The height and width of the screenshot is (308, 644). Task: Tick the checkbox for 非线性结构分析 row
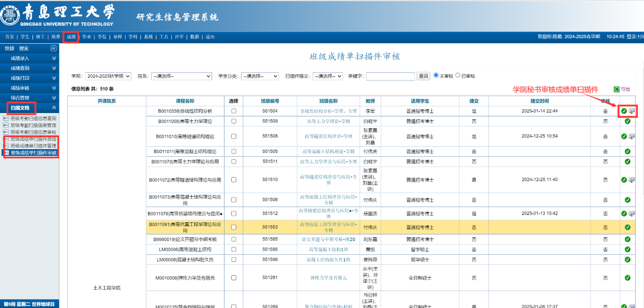(234, 111)
